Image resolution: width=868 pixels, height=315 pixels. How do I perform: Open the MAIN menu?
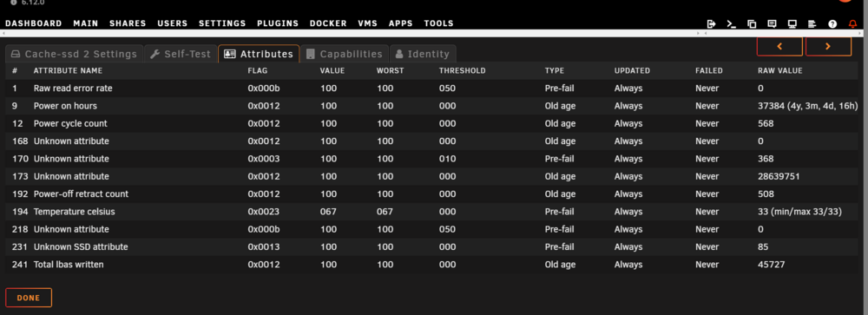[86, 23]
